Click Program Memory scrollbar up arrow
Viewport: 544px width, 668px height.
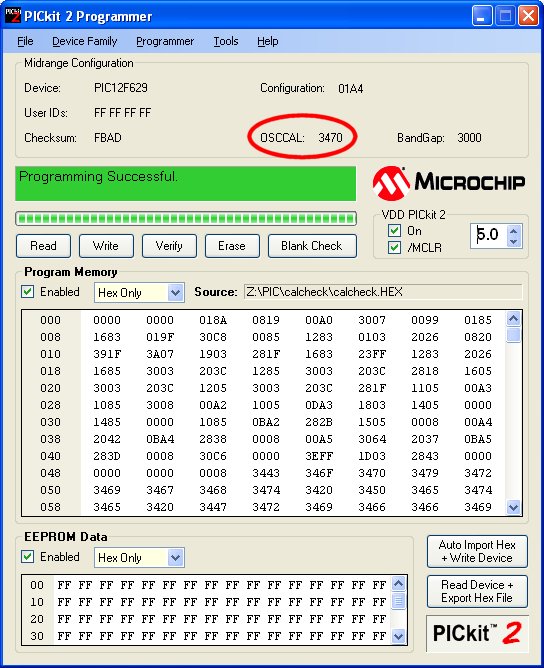(x=513, y=319)
